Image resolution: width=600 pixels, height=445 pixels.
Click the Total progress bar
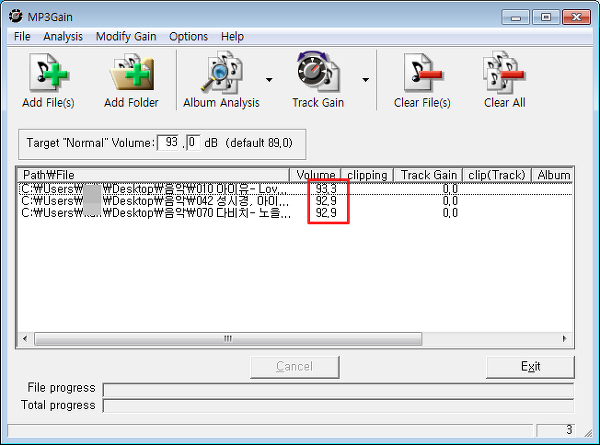coord(338,406)
